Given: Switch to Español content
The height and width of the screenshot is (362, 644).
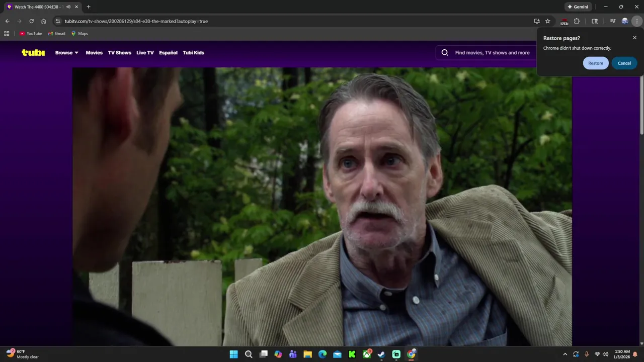Looking at the screenshot, I should (168, 52).
